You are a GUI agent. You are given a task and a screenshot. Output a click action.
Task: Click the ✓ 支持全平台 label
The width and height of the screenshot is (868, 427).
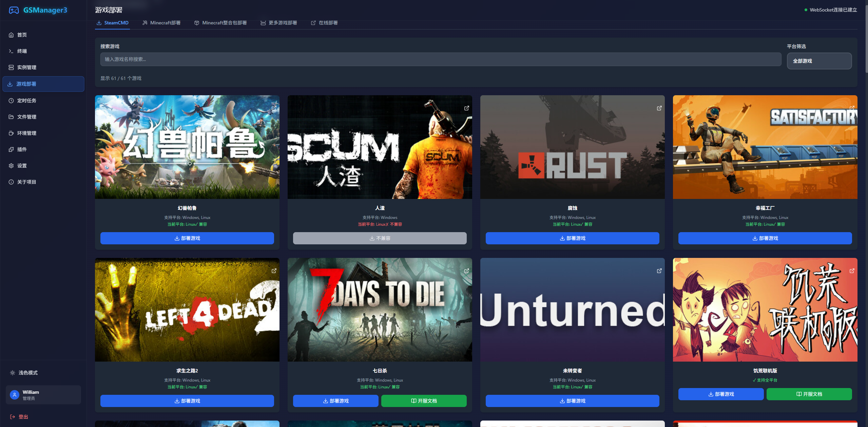tap(765, 380)
